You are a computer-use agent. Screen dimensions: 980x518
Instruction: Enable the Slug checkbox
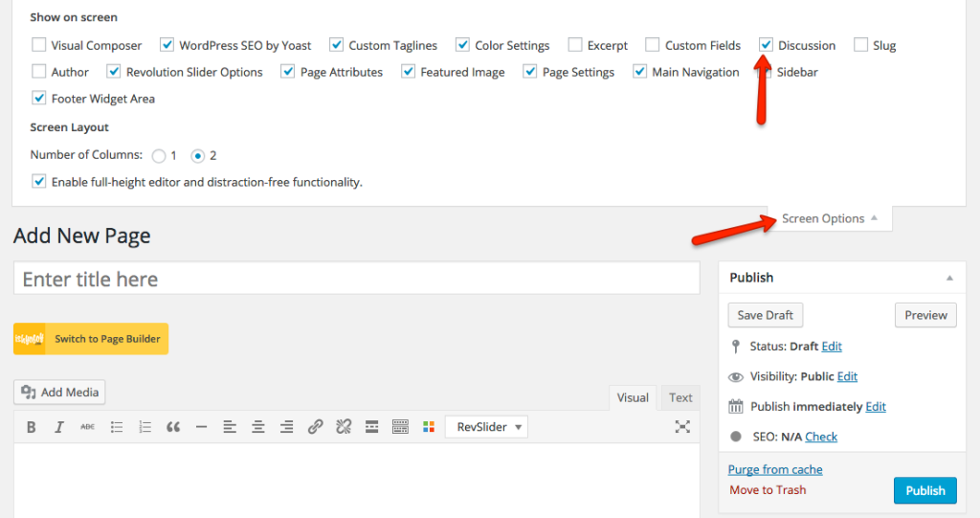pyautogui.click(x=860, y=45)
